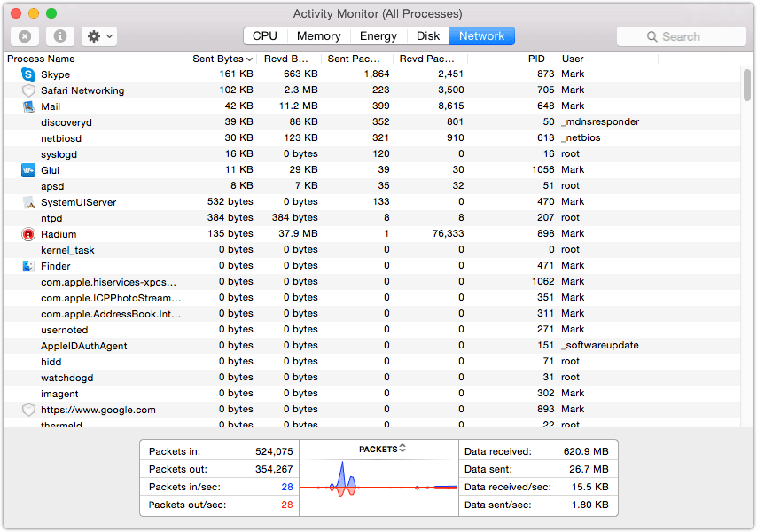Select the netbiosd process row
757x532 pixels.
tap(371, 138)
